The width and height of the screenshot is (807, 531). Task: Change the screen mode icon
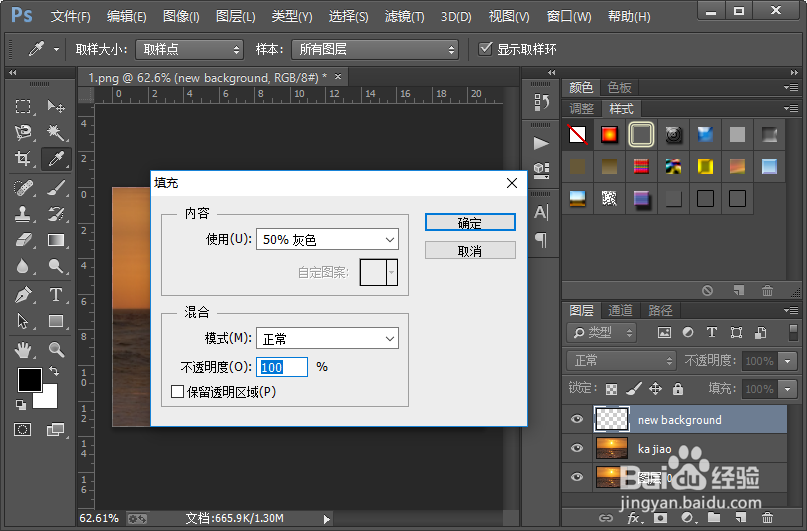pyautogui.click(x=55, y=429)
